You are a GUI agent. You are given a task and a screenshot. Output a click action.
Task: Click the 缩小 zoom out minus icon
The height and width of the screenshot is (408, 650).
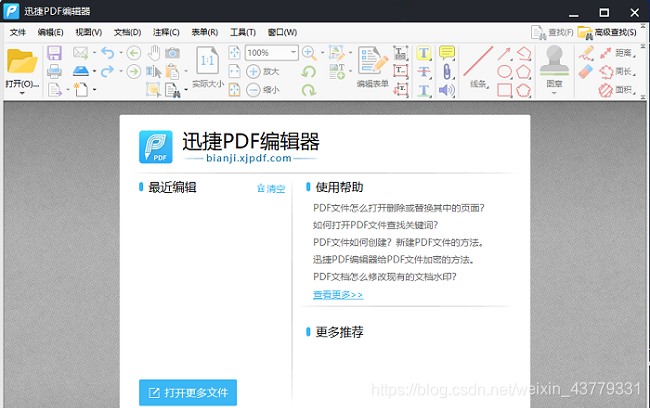253,90
